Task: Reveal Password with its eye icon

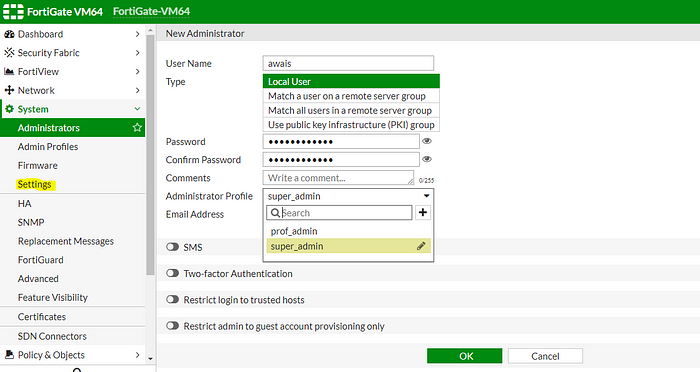Action: 427,141
